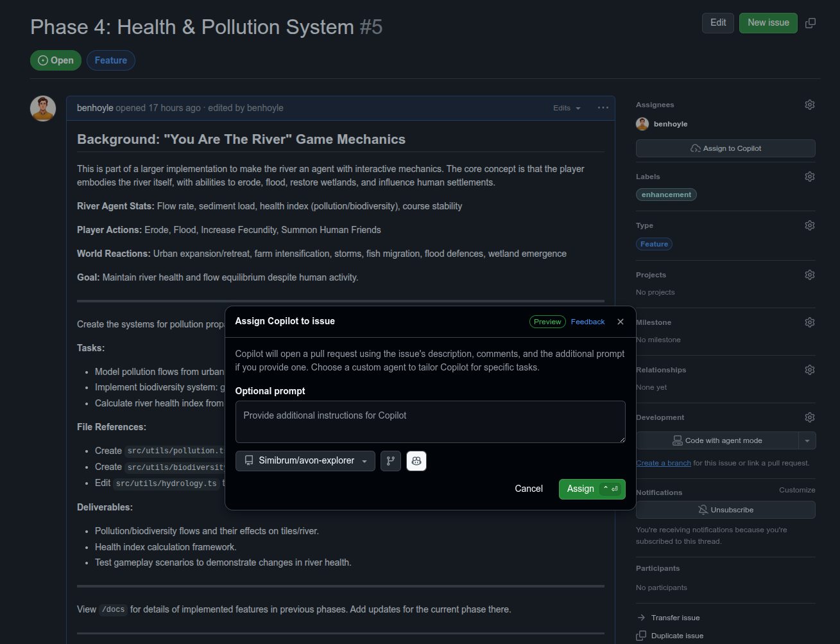Screen dimensions: 840x644
Task: Click the Feedback link
Action: [587, 322]
